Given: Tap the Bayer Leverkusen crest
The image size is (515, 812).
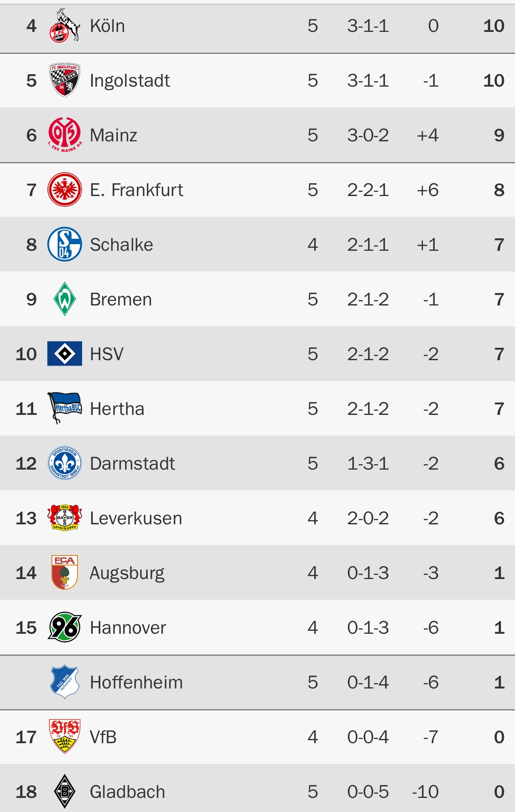Looking at the screenshot, I should pos(65,518).
